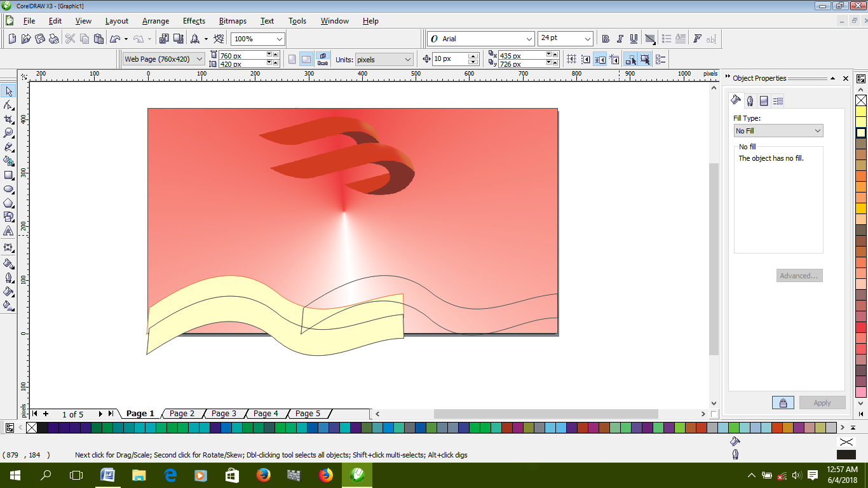This screenshot has width=868, height=488.
Task: Select the Pick tool
Action: (9, 91)
